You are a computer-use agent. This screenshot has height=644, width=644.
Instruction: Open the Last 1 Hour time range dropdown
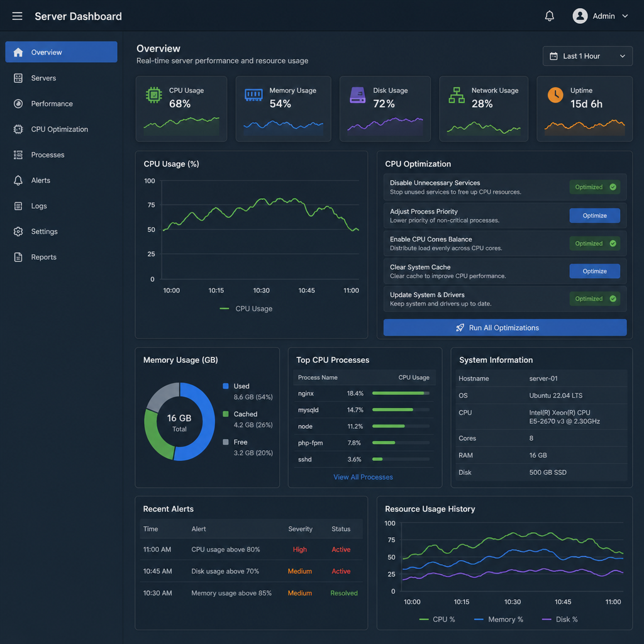(x=587, y=56)
